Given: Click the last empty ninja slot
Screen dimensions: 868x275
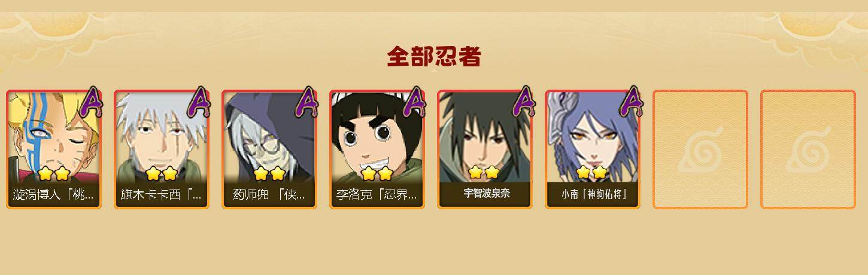Looking at the screenshot, I should [808, 149].
